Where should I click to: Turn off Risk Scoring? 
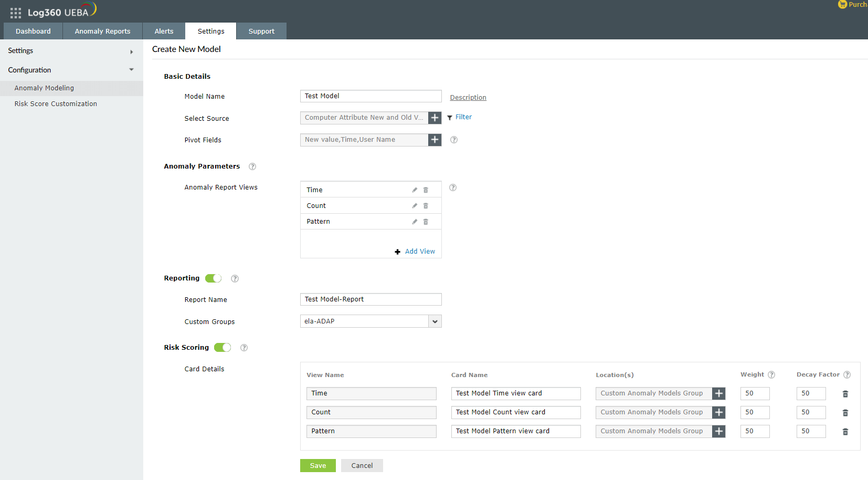pos(222,347)
